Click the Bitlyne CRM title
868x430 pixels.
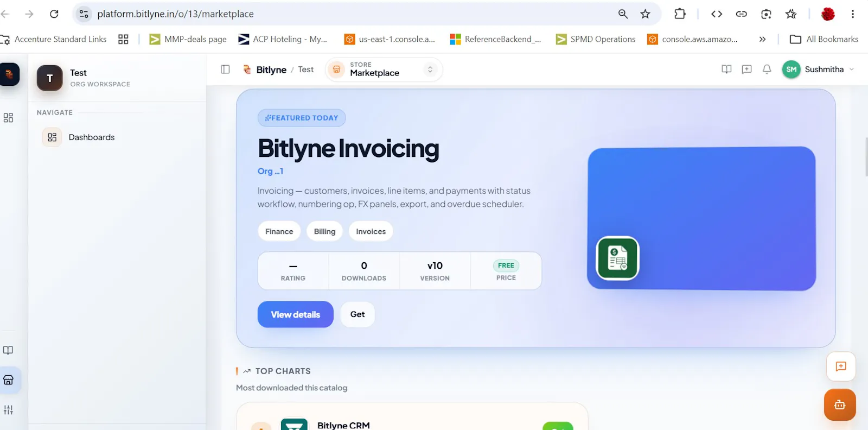click(343, 425)
